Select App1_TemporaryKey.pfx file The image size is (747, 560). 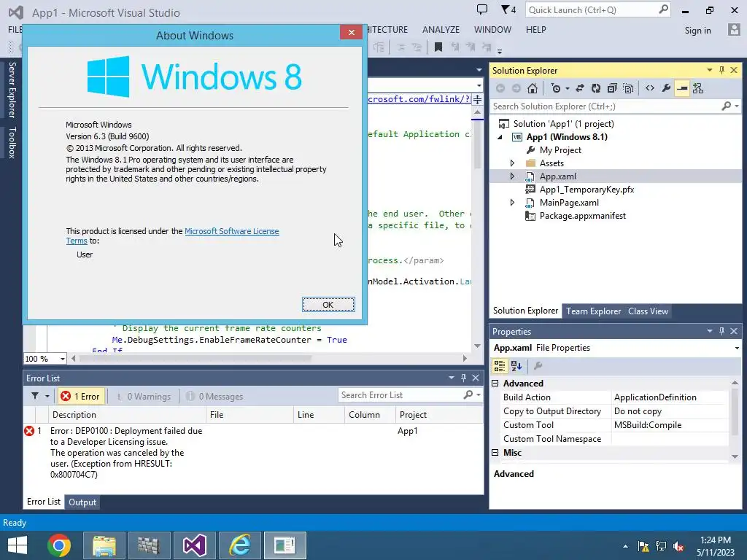pyautogui.click(x=587, y=190)
